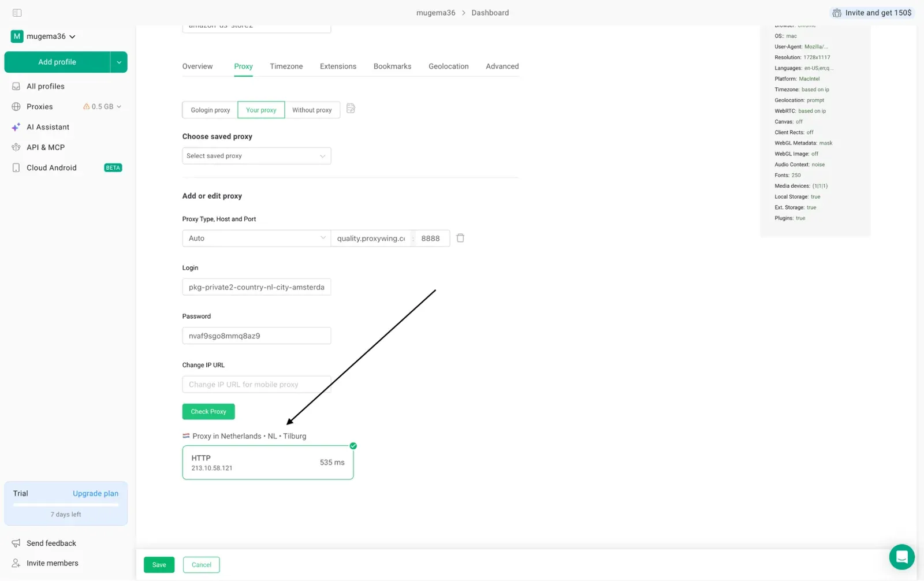The width and height of the screenshot is (924, 581).
Task: Click the mugema36 breadcrumb link
Action: coord(435,13)
